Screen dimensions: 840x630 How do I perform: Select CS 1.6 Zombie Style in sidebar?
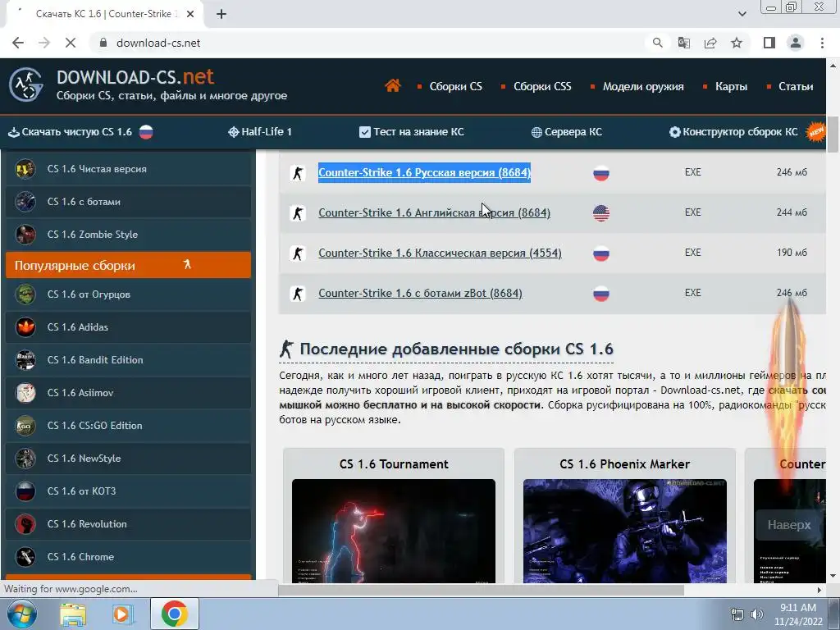128,234
